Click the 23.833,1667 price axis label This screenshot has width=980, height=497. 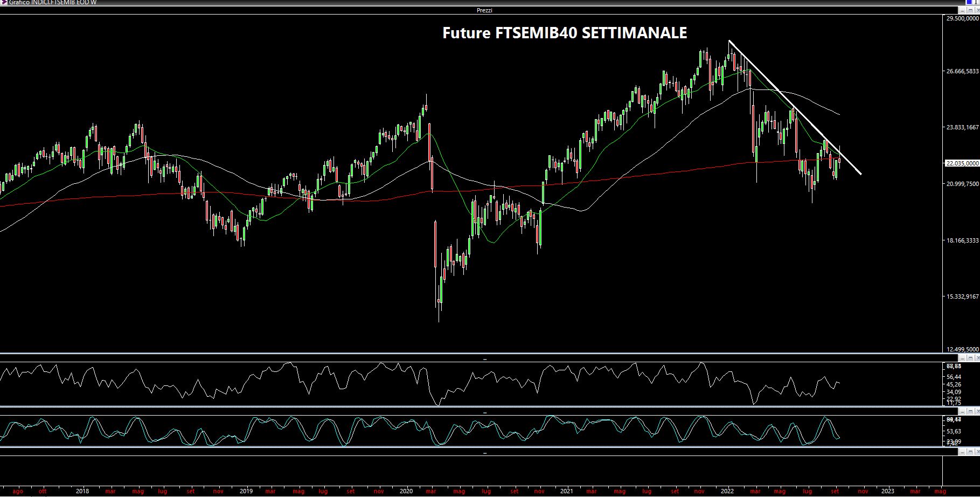coord(962,128)
